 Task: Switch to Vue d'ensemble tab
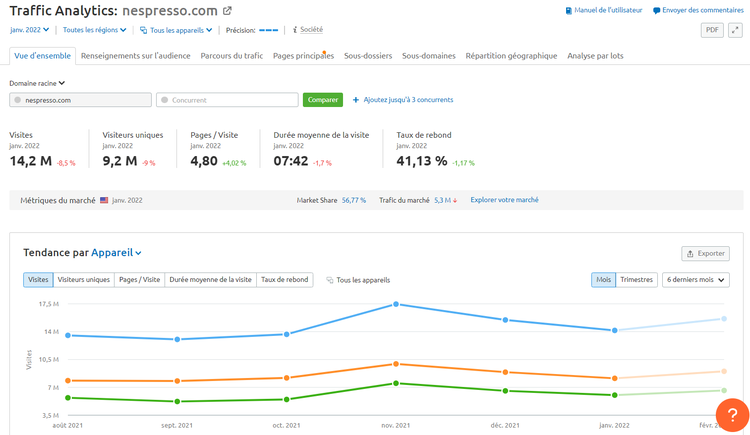(x=43, y=56)
